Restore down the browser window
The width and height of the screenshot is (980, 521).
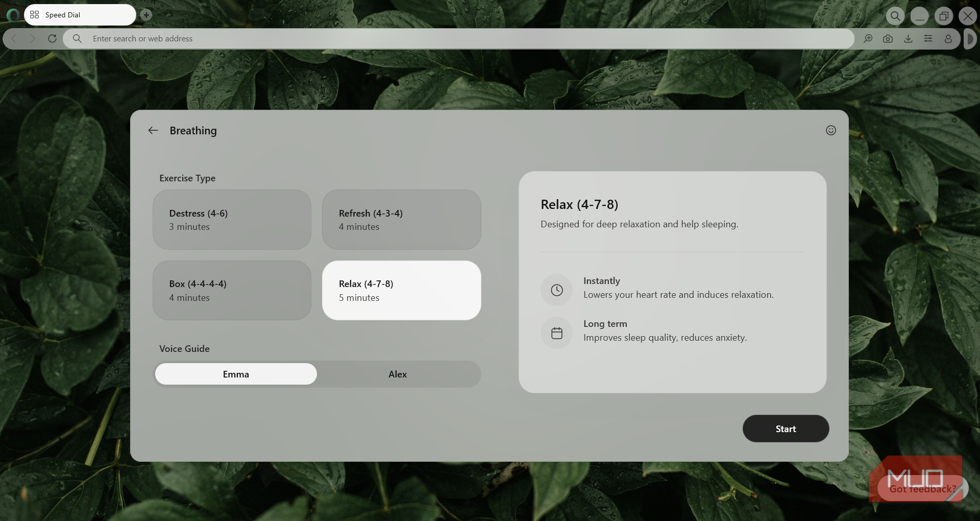(x=944, y=16)
